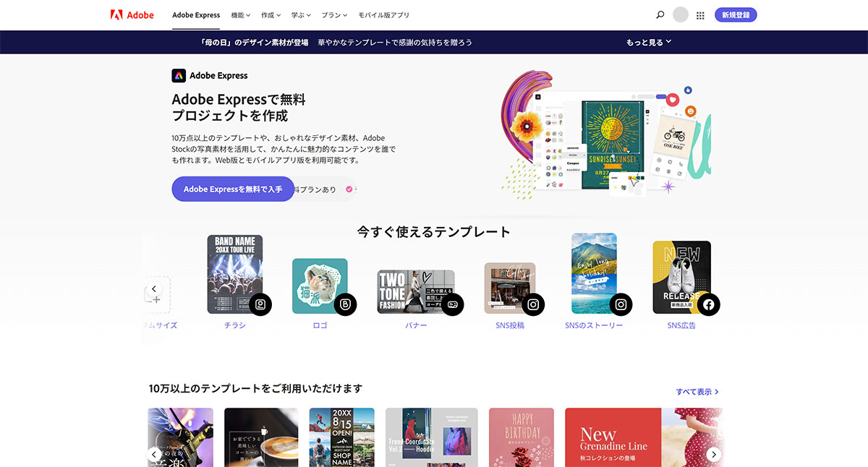
Task: Open the Trend Coordinate Hoodie template
Action: (x=431, y=437)
